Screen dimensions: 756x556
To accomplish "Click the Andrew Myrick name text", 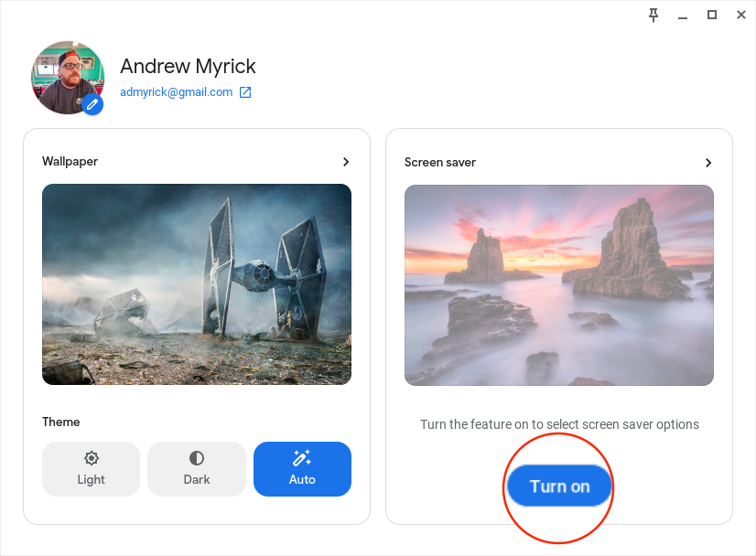I will point(188,66).
